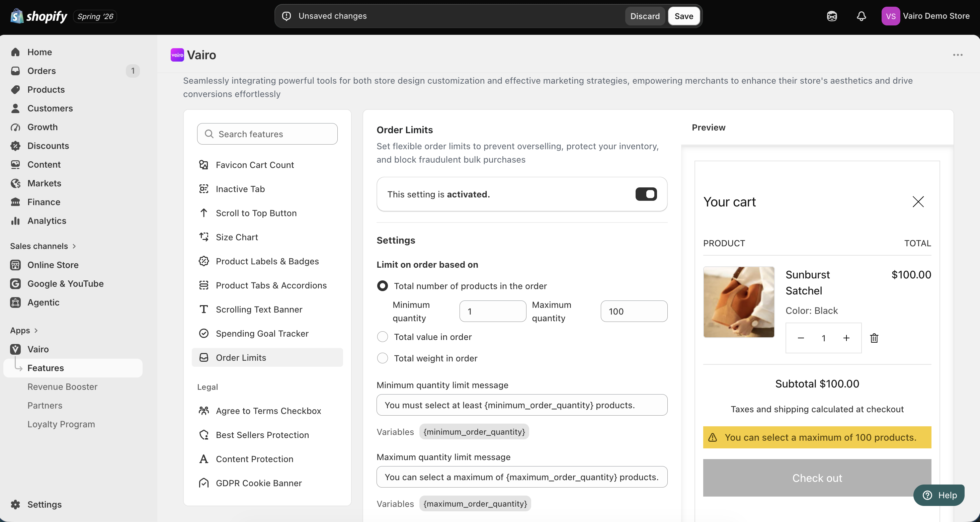Viewport: 980px width, 522px height.
Task: Discard the unsaved changes
Action: pos(645,16)
